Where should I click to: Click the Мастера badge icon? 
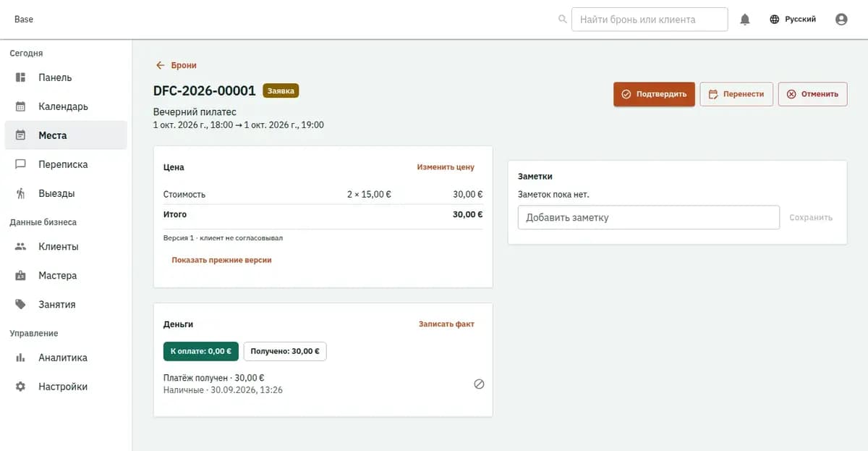tap(21, 276)
